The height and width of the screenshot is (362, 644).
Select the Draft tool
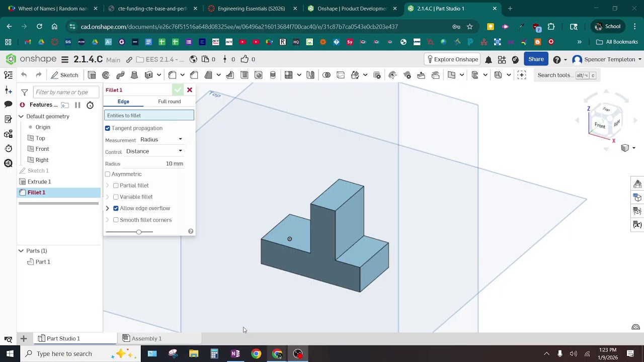[208, 75]
